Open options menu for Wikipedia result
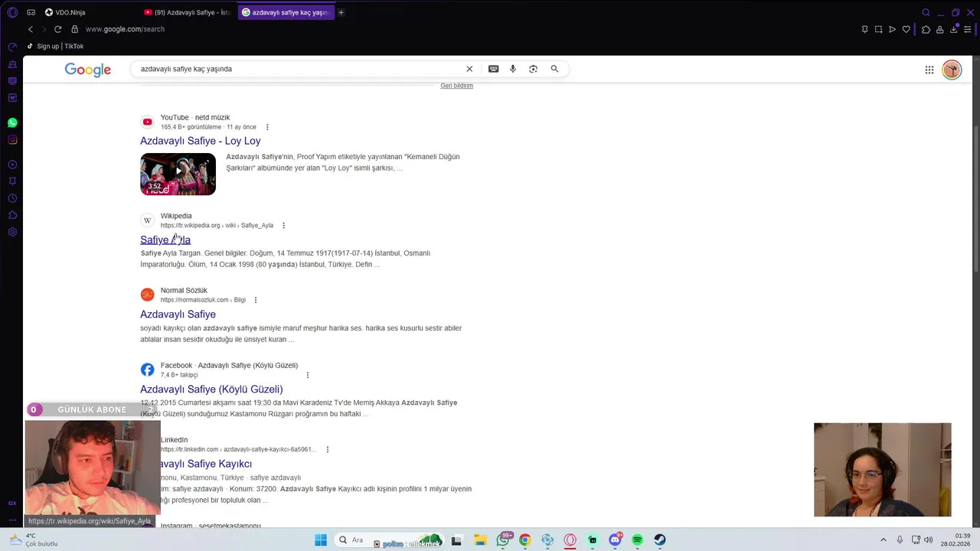980x551 pixels. [283, 226]
